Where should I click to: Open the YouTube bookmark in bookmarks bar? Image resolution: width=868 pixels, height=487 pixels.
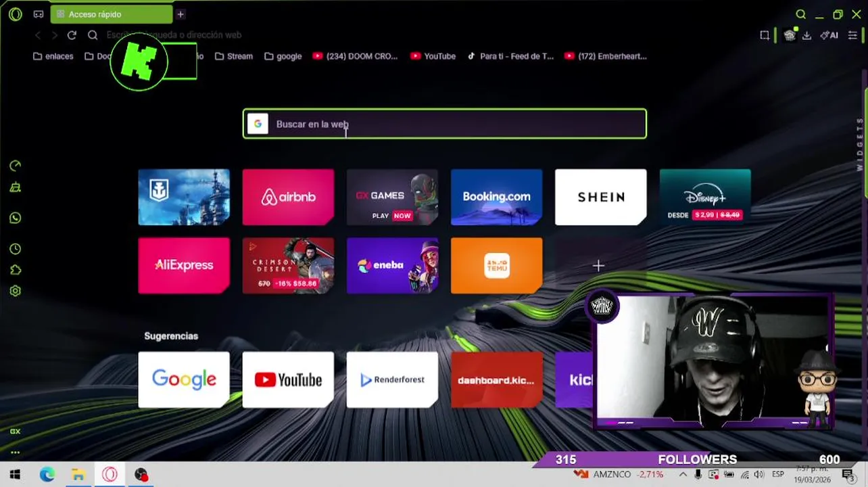433,56
